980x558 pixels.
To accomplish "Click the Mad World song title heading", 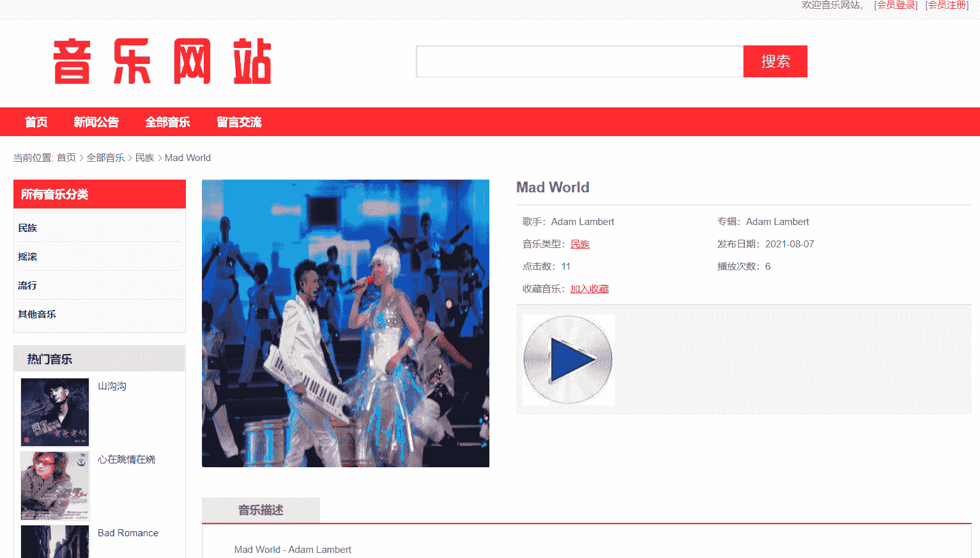I will [553, 187].
